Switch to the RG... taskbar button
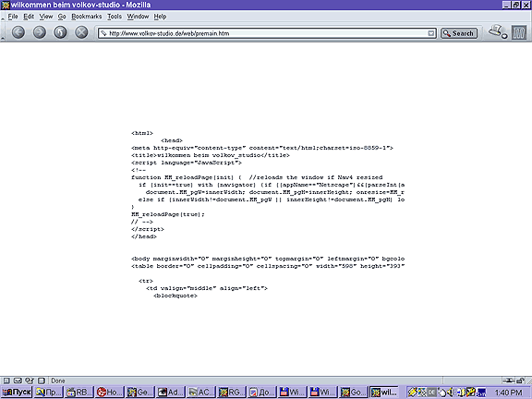 point(232,393)
